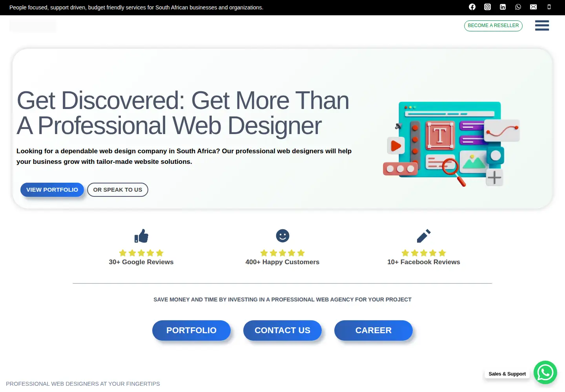
Task: Click the '30+ Google Reviews' text
Action: 141,262
